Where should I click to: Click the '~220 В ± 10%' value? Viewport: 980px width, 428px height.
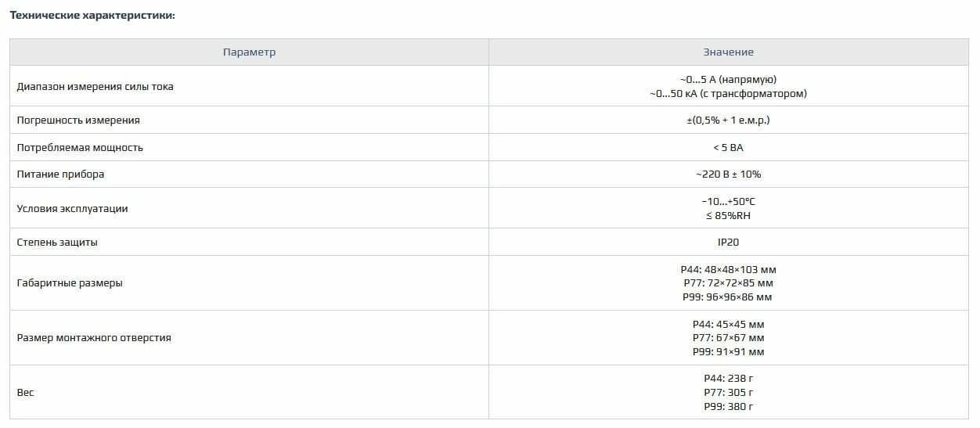pyautogui.click(x=728, y=174)
